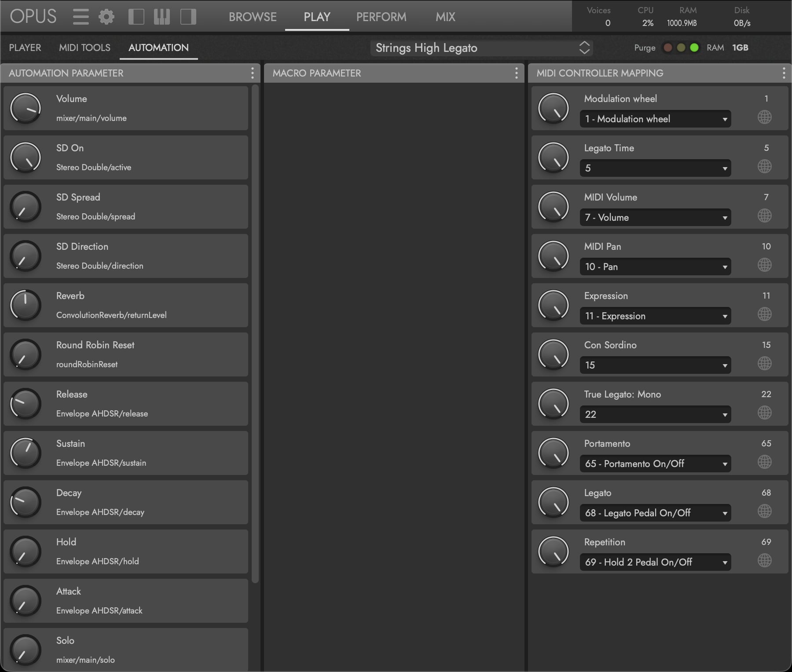
Task: Click the MIDI learn globe for MIDI Pan
Action: [x=765, y=265]
